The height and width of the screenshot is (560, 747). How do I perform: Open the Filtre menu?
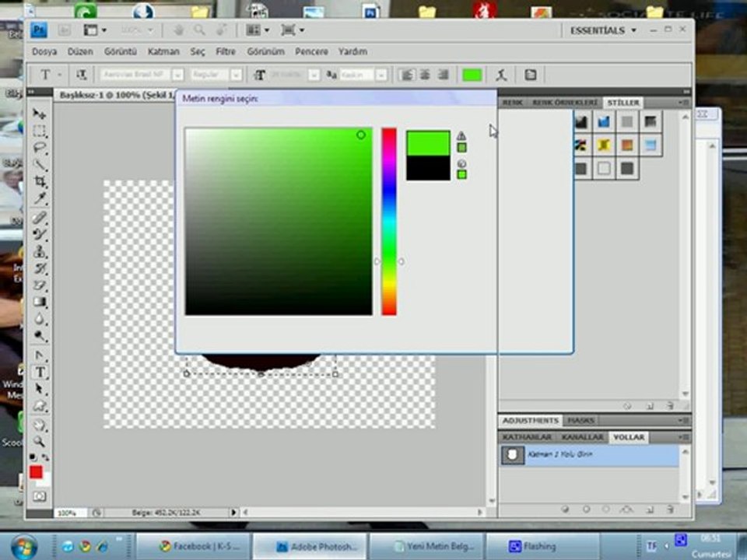[226, 51]
